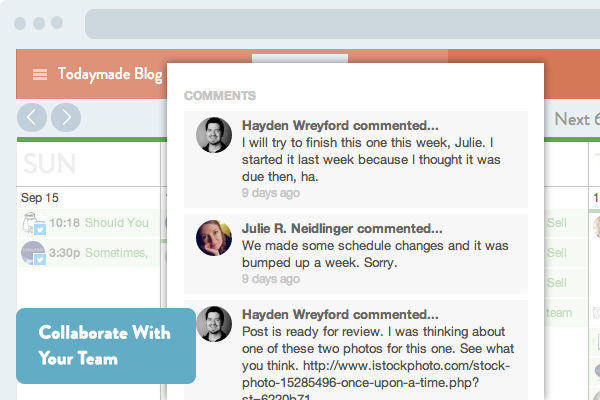The image size is (600, 400).
Task: Open the 3:30p Sometimes post
Action: click(89, 253)
